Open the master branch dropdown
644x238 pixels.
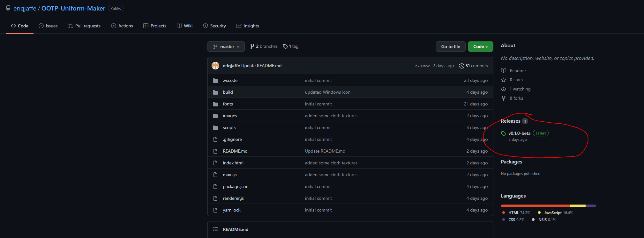click(226, 47)
